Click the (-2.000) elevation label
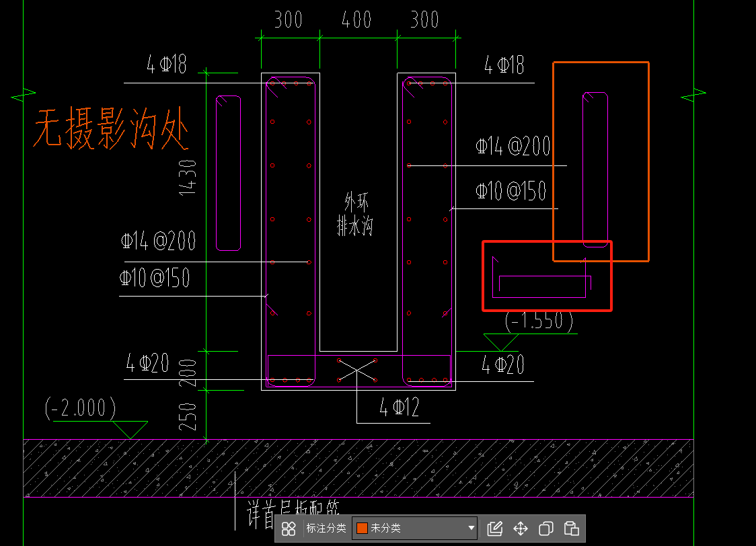Image resolution: width=756 pixels, height=546 pixels. (81, 408)
